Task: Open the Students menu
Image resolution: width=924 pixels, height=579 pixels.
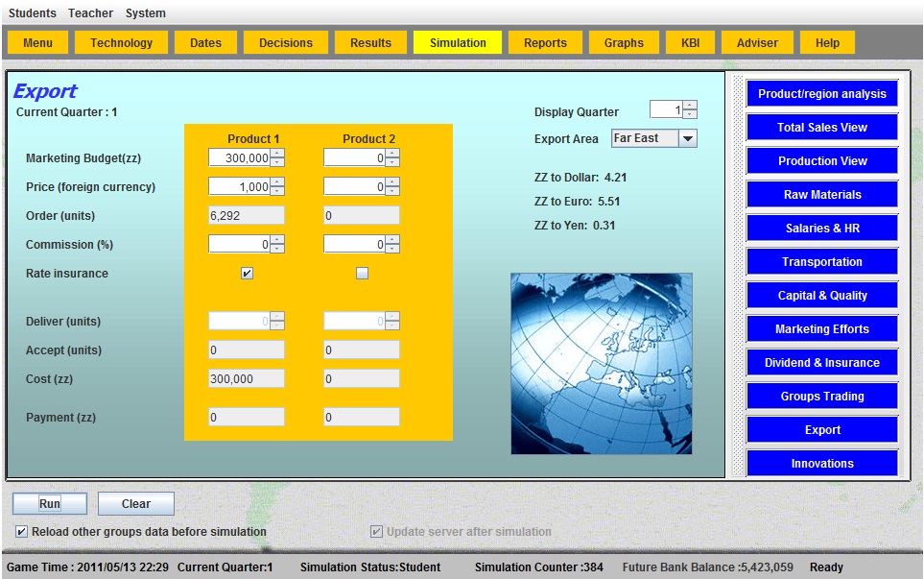Action: pos(33,13)
